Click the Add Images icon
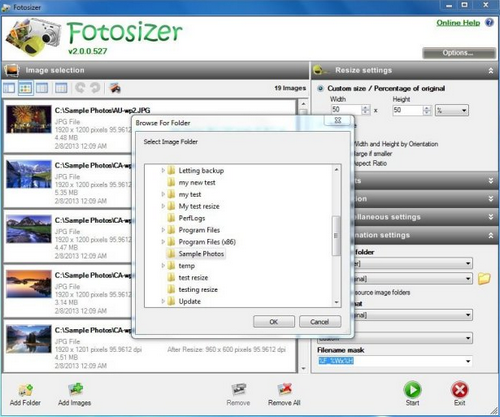The image size is (500, 417). point(75,390)
